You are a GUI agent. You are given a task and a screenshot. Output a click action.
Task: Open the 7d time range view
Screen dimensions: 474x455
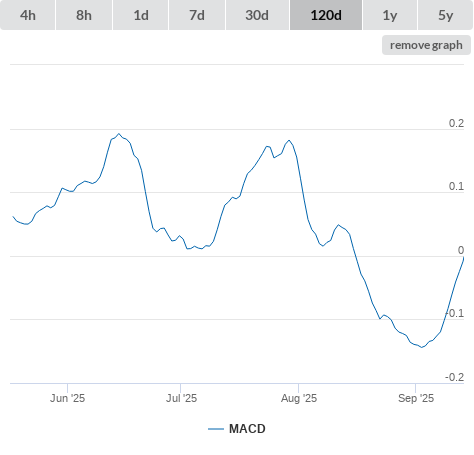click(197, 15)
